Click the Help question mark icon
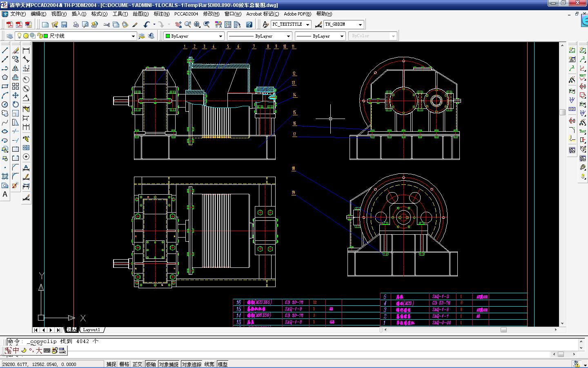 click(x=249, y=25)
